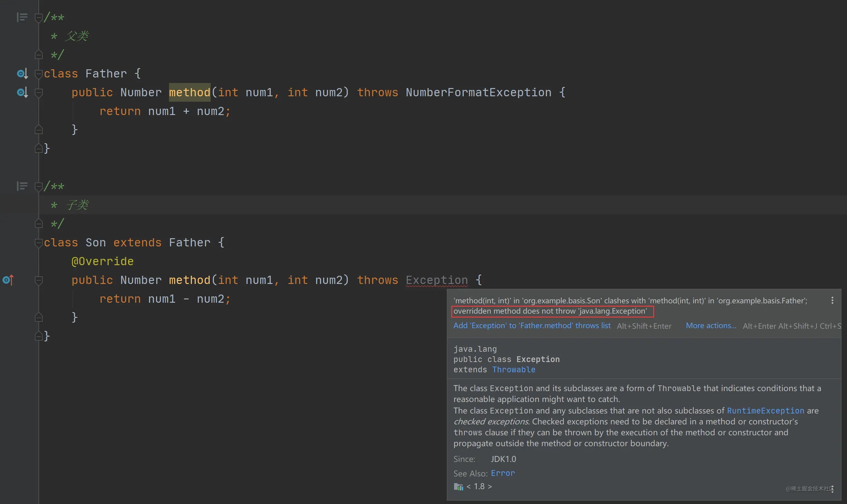The width and height of the screenshot is (847, 504).
Task: Collapse the class Son declaration block
Action: click(39, 242)
